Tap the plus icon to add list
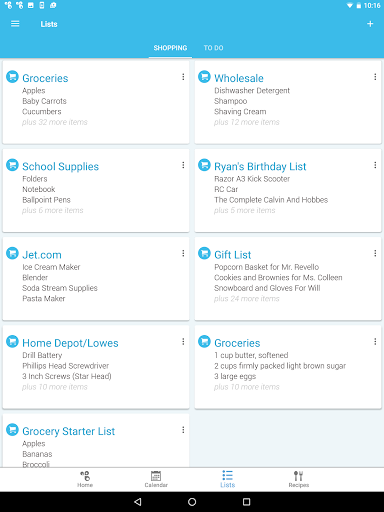Image resolution: width=384 pixels, height=512 pixels. click(370, 24)
